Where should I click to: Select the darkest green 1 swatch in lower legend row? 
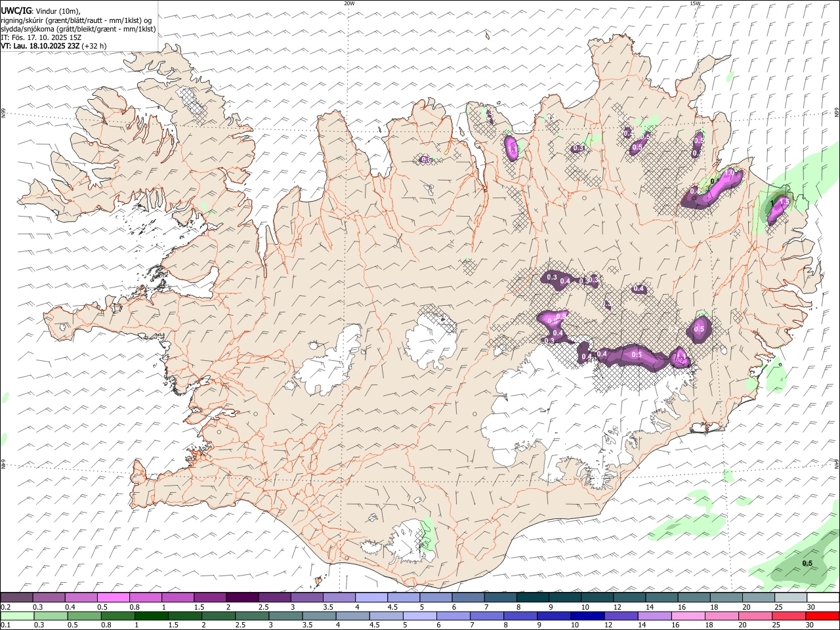[x=152, y=616]
